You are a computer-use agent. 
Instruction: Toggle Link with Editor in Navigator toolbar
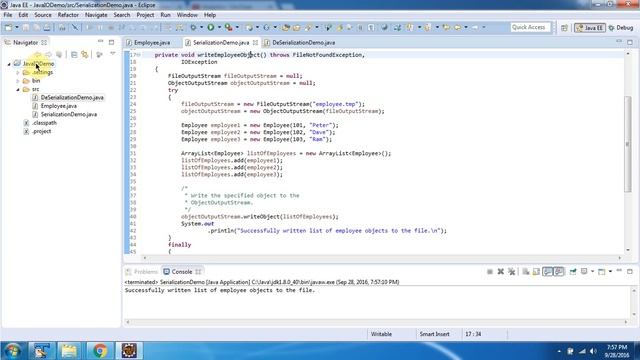click(84, 54)
